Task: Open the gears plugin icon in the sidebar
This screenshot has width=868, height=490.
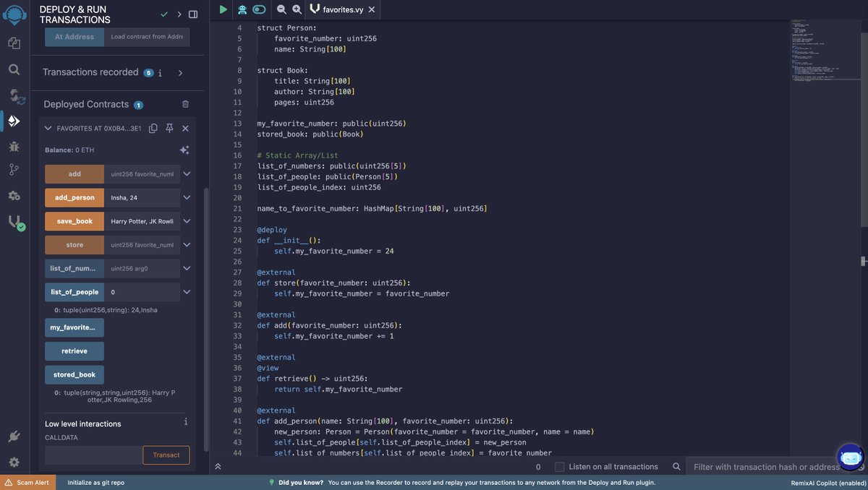Action: pyautogui.click(x=14, y=195)
